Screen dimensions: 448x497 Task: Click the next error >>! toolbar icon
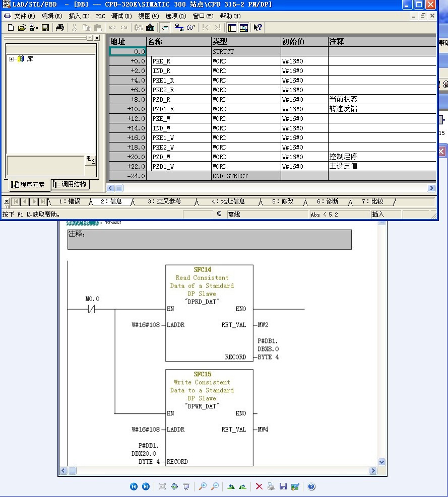[217, 28]
